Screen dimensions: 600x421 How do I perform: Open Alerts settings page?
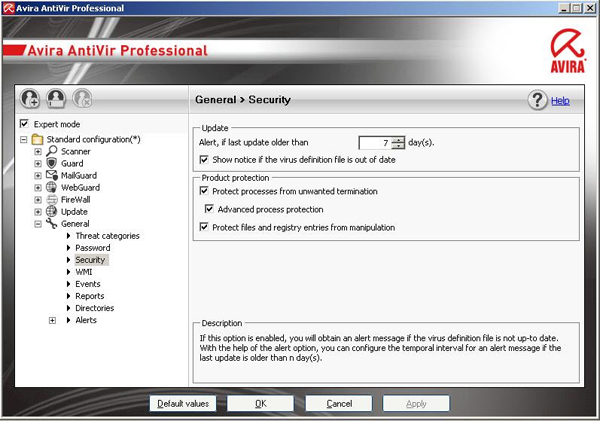(x=86, y=320)
